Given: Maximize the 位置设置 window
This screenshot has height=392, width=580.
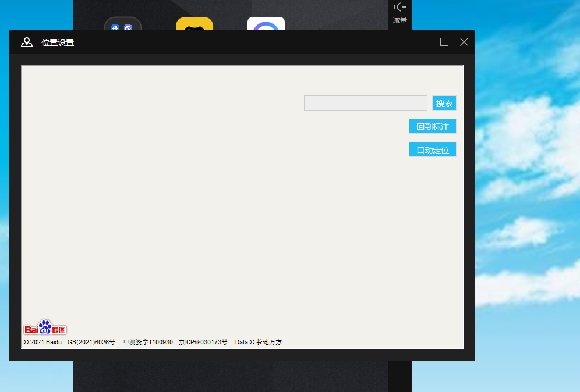Looking at the screenshot, I should click(444, 42).
